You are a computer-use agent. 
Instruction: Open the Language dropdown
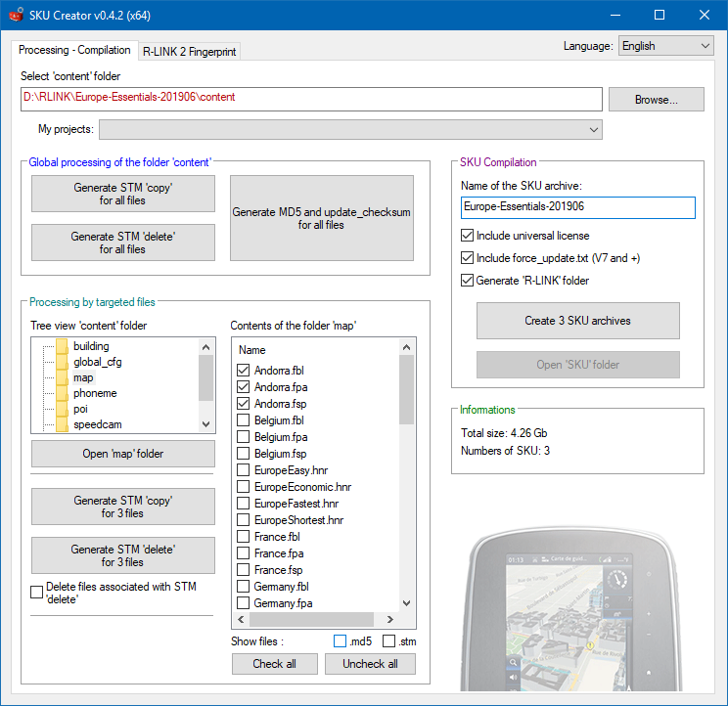(x=665, y=46)
